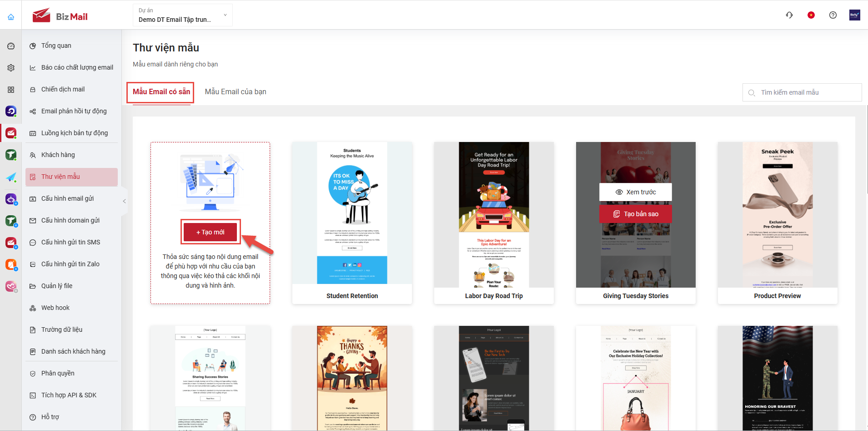
Task: Open Cấu hình domain gửi menu item
Action: coord(70,220)
